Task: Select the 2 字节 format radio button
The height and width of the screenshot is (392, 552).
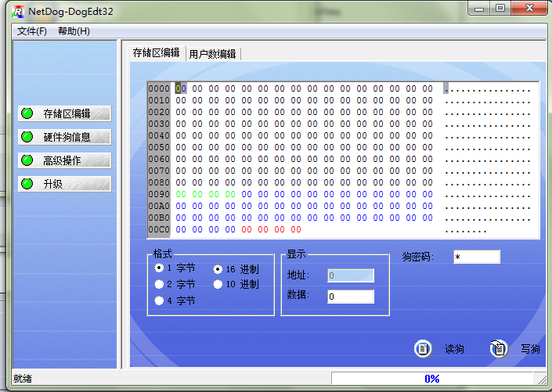Action: [159, 284]
